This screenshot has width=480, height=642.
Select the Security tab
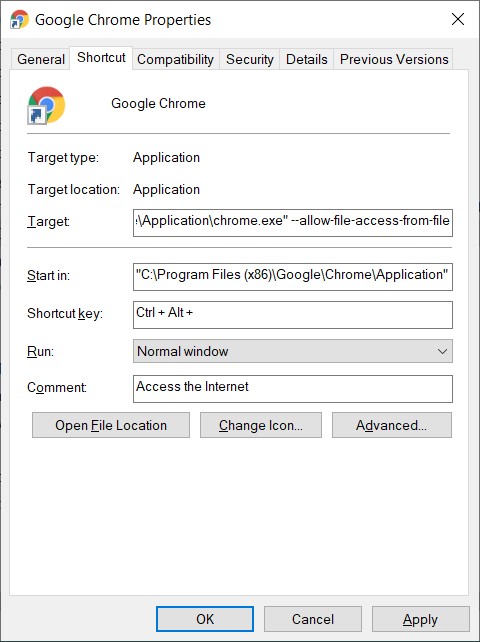pos(249,59)
